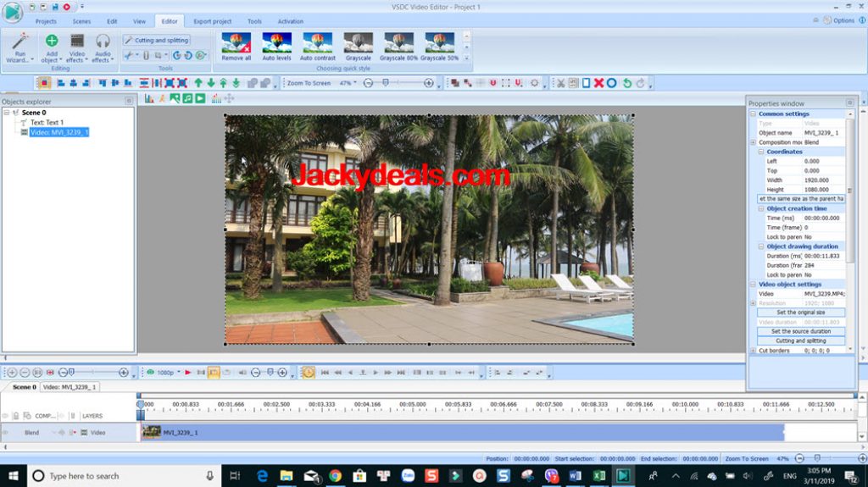Image resolution: width=868 pixels, height=487 pixels.
Task: Click Set the source duration button
Action: pyautogui.click(x=800, y=331)
